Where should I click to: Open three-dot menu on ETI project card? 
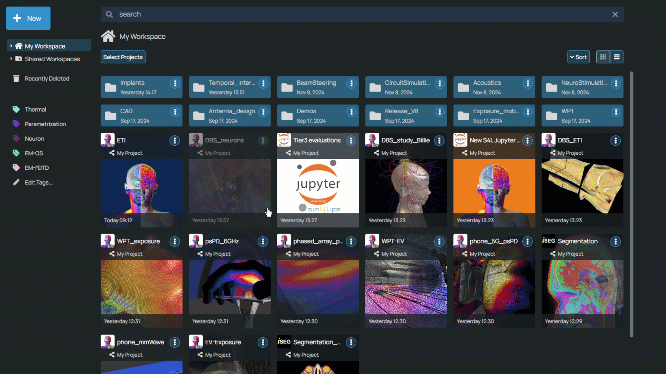point(175,141)
